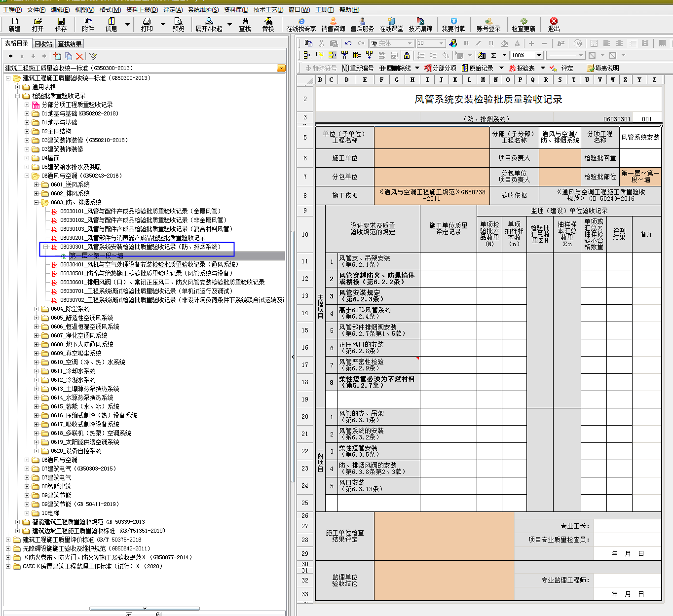Set right text alignment
Screen dimensions: 673x616
[633, 43]
